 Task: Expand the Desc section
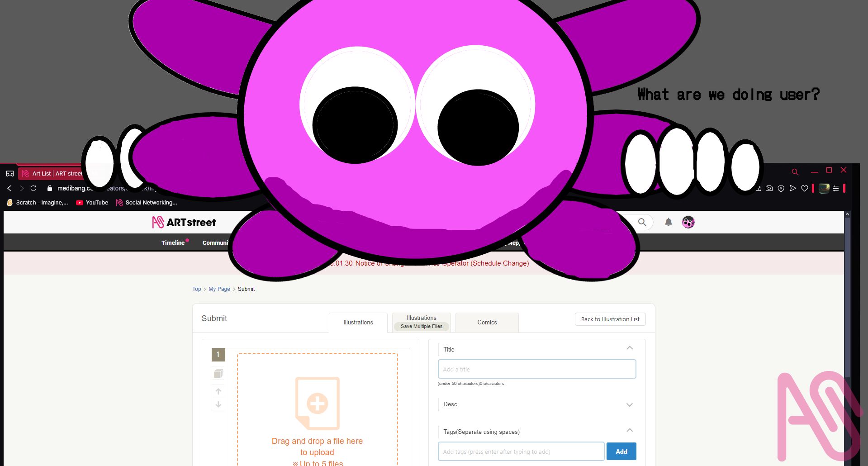click(629, 404)
